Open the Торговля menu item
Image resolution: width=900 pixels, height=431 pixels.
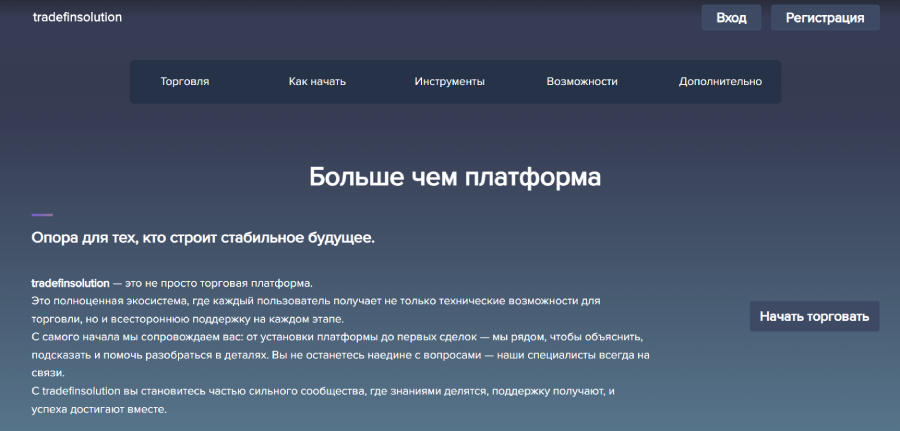click(185, 81)
